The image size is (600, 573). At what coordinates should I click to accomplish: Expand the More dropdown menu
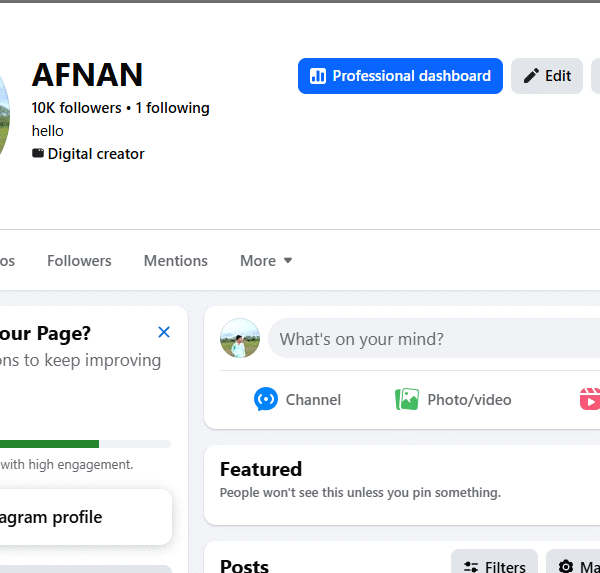pyautogui.click(x=266, y=261)
